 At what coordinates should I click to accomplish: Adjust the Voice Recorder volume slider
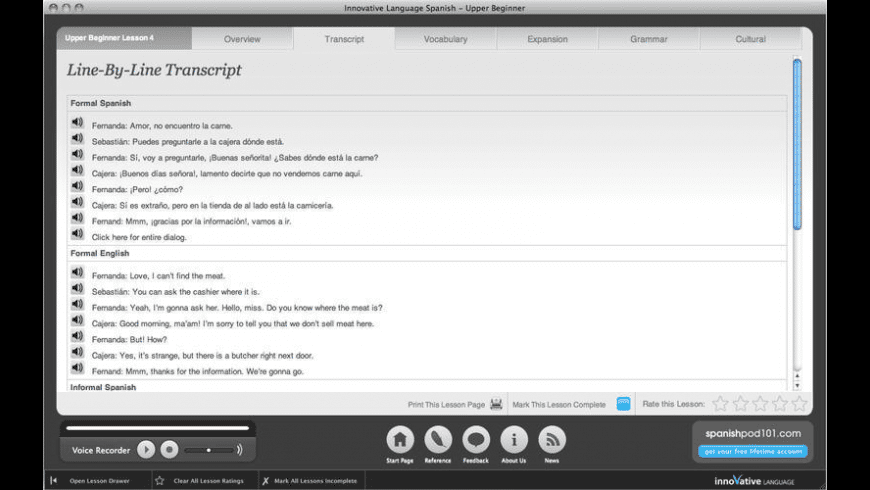coord(209,450)
